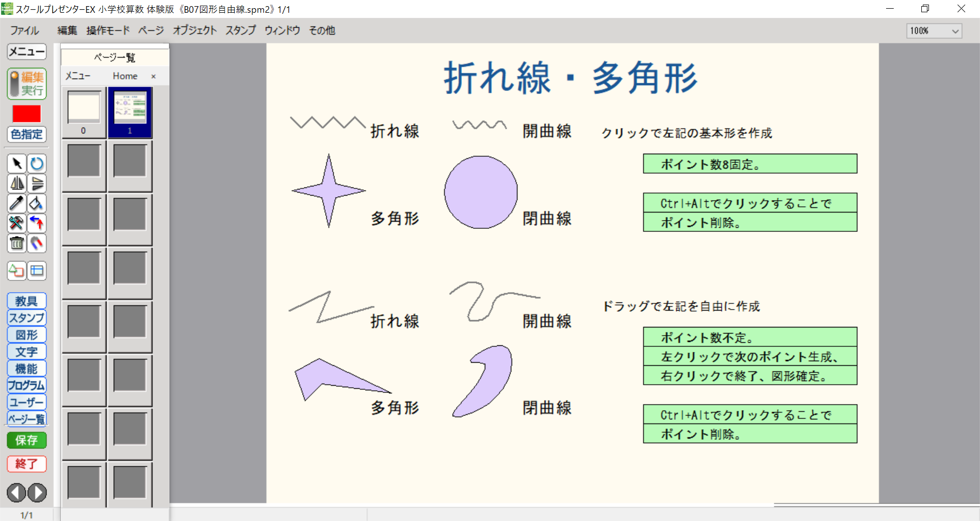The width and height of the screenshot is (980, 521).
Task: Open the 操作モード menu
Action: click(x=108, y=31)
